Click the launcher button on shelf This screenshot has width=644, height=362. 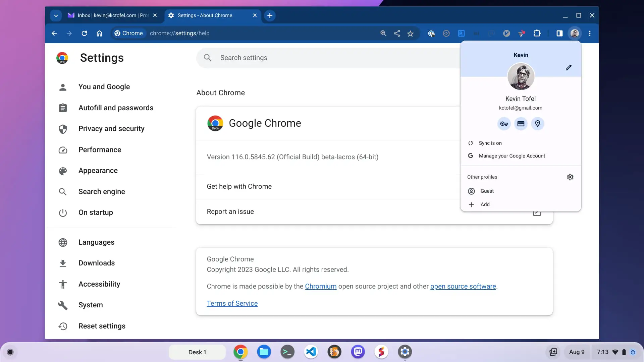tap(10, 352)
